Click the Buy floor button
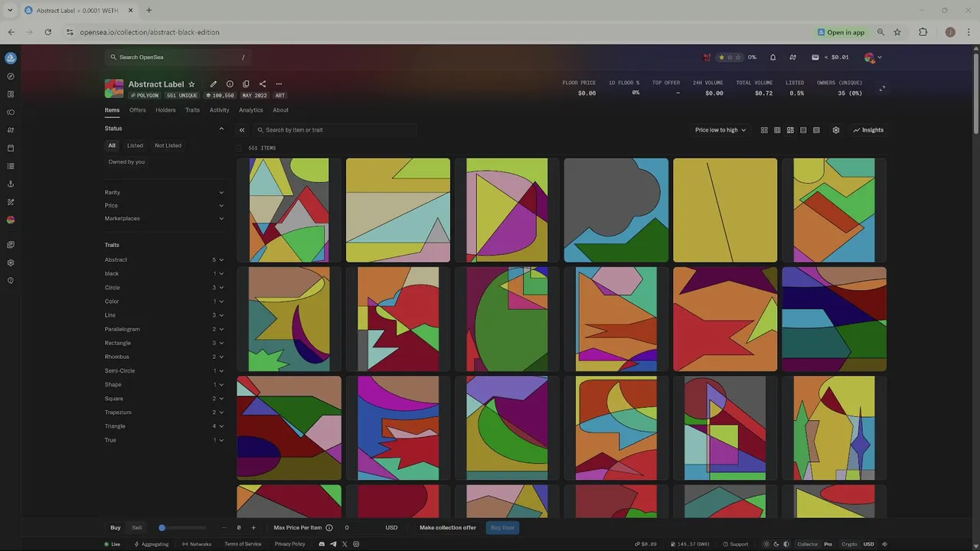This screenshot has width=980, height=551. pos(502,527)
